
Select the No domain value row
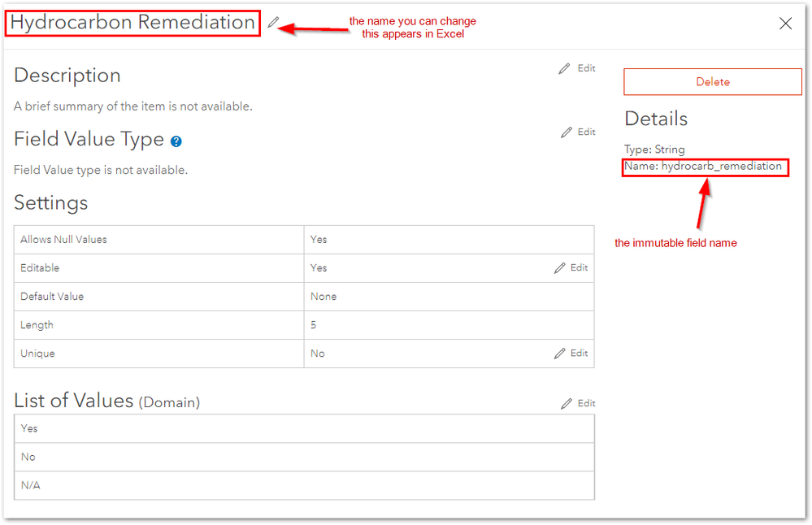304,457
